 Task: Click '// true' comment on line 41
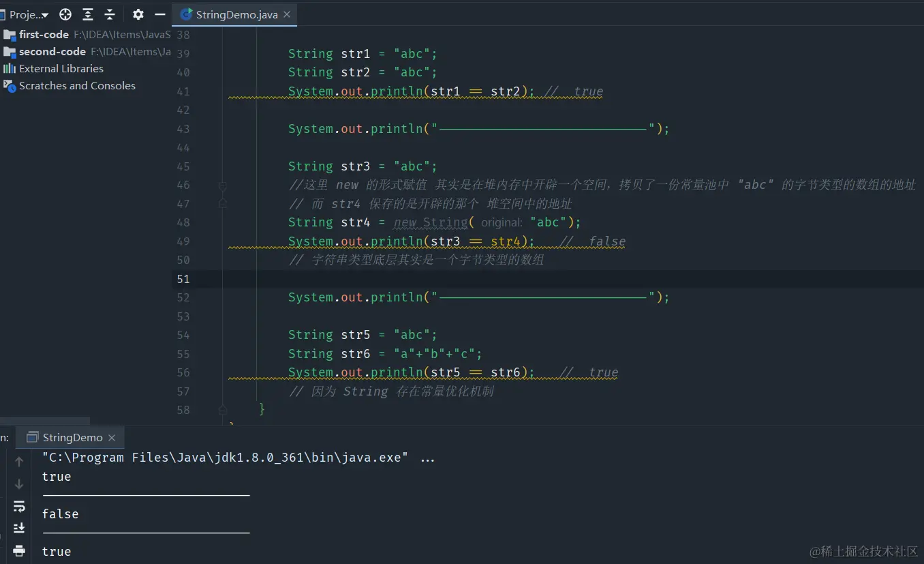pyautogui.click(x=574, y=91)
